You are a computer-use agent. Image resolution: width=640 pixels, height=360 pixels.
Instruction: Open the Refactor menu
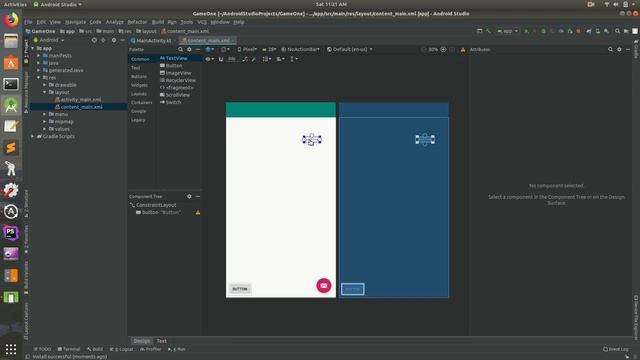pyautogui.click(x=137, y=22)
